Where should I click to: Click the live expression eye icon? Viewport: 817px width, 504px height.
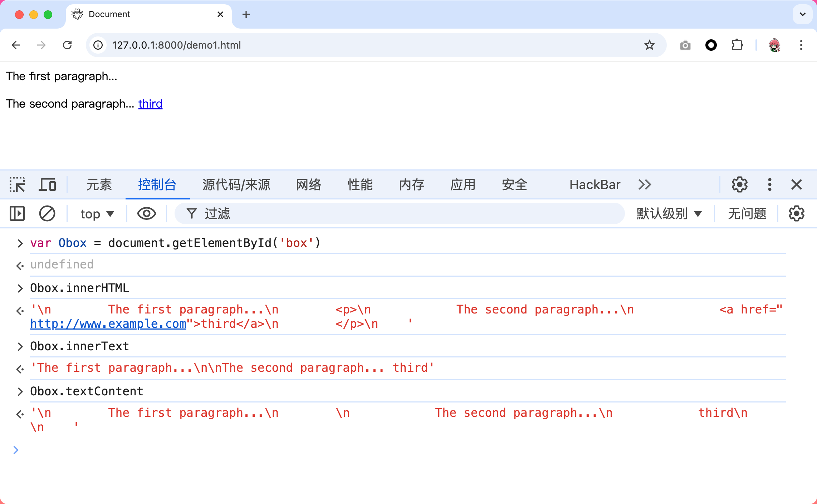(x=146, y=214)
